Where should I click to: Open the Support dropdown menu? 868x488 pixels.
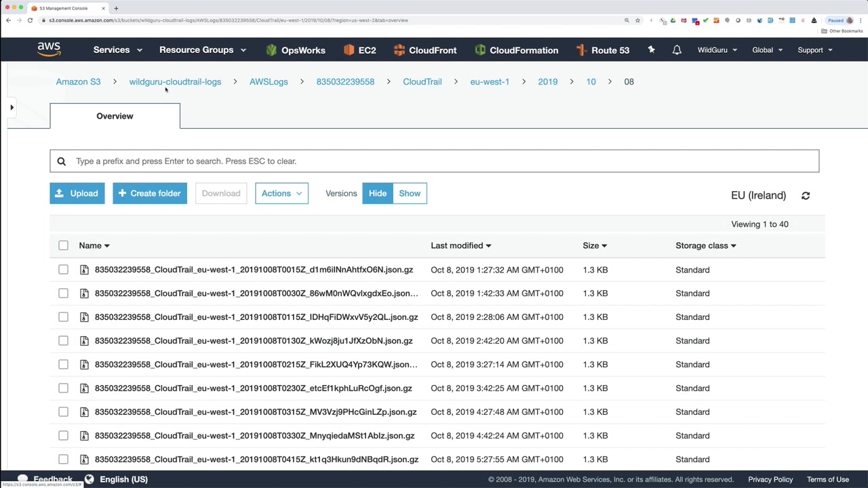815,50
